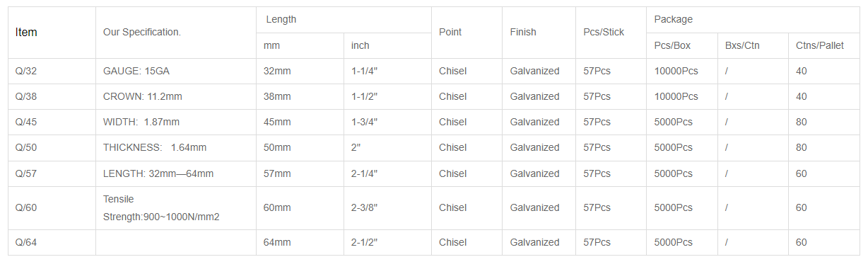This screenshot has height=257, width=868.
Task: Select the GAUGE: 15GA specification cell
Action: coord(176,71)
